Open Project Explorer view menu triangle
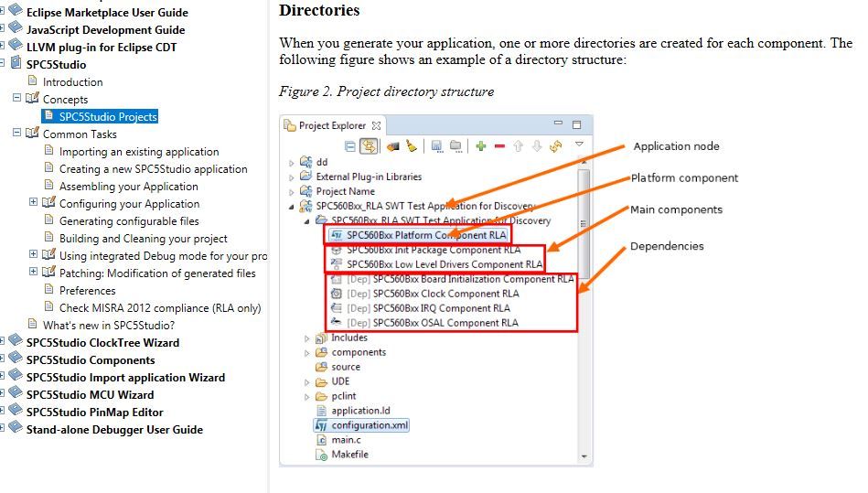The height and width of the screenshot is (493, 868). (x=579, y=145)
